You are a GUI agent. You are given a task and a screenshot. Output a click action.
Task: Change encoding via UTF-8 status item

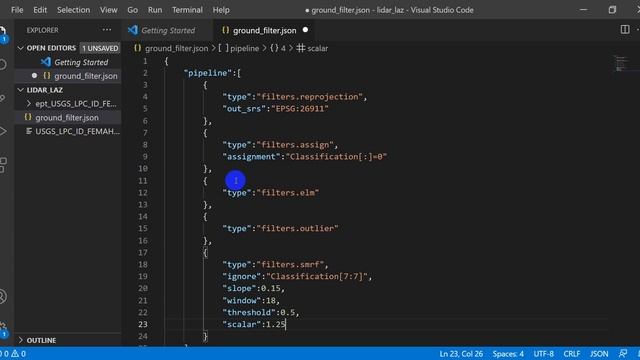tap(543, 353)
